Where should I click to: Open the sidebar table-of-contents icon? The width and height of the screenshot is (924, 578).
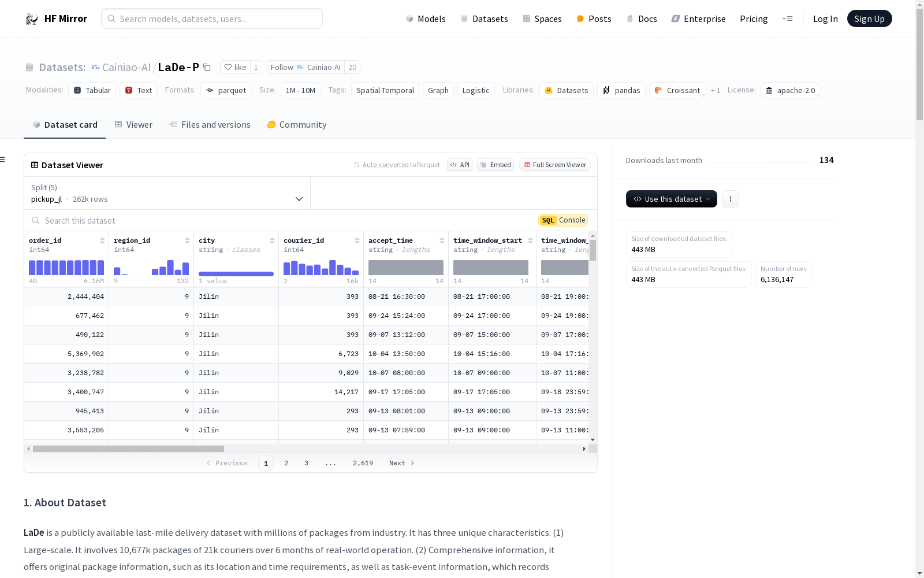click(x=3, y=160)
